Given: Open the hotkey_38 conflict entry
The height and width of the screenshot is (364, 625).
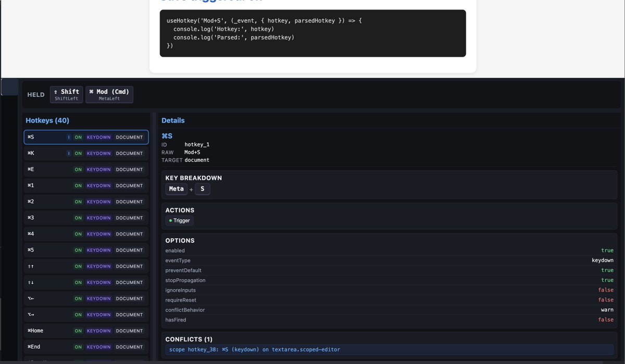Looking at the screenshot, I should [x=389, y=349].
